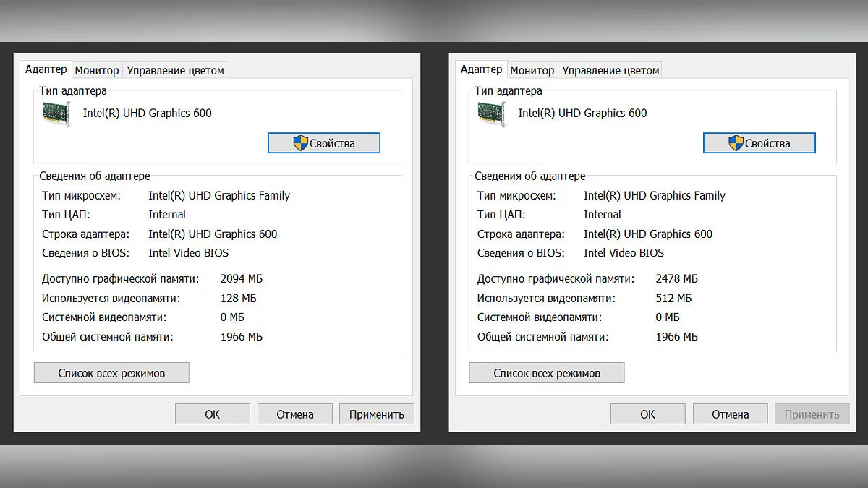Select the Адаптер tab in the 512 МБ dialog
The width and height of the screenshot is (868, 488).
tap(481, 69)
